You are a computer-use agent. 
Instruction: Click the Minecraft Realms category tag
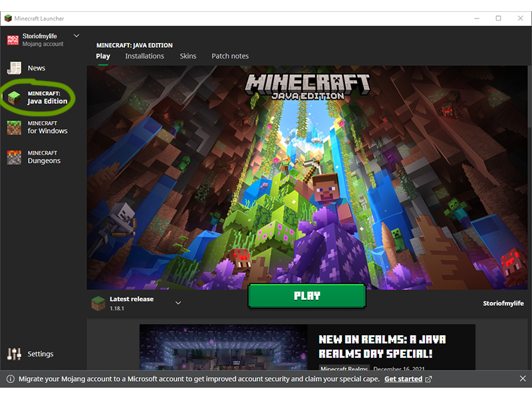344,368
